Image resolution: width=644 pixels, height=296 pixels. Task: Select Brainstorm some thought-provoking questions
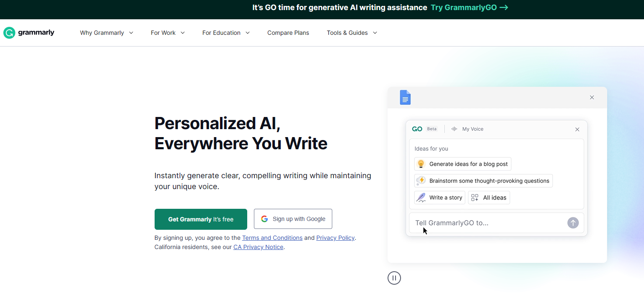click(484, 181)
